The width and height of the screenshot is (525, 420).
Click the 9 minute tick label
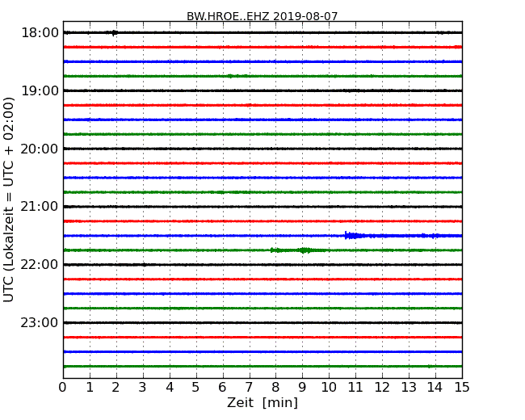(302, 388)
